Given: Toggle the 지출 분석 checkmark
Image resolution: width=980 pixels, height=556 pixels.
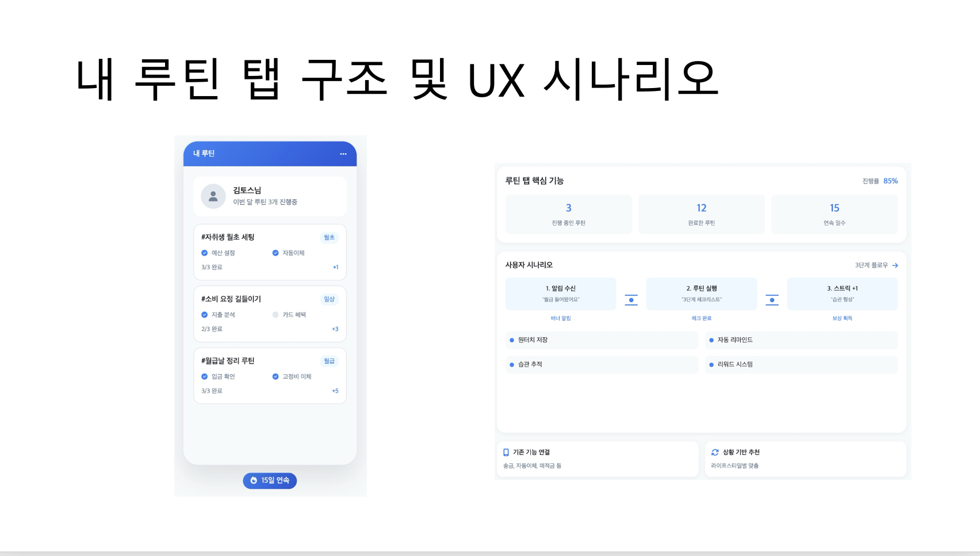Looking at the screenshot, I should tap(204, 315).
